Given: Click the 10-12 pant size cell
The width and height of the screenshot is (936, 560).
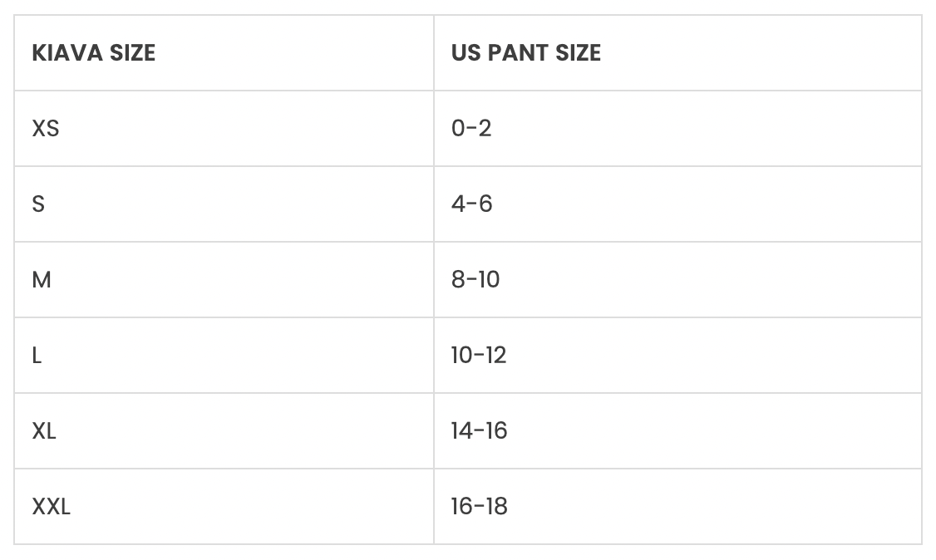Looking at the screenshot, I should click(x=478, y=356).
